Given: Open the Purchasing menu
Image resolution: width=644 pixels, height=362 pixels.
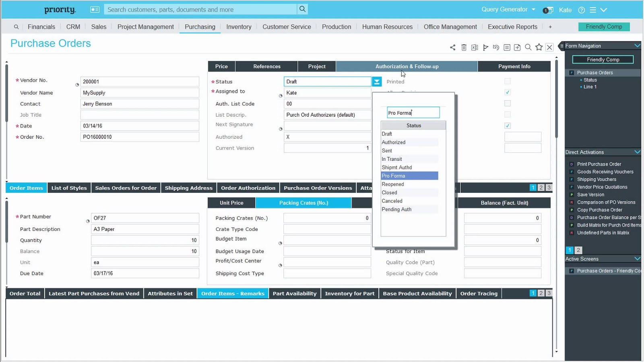Looking at the screenshot, I should coord(200,27).
